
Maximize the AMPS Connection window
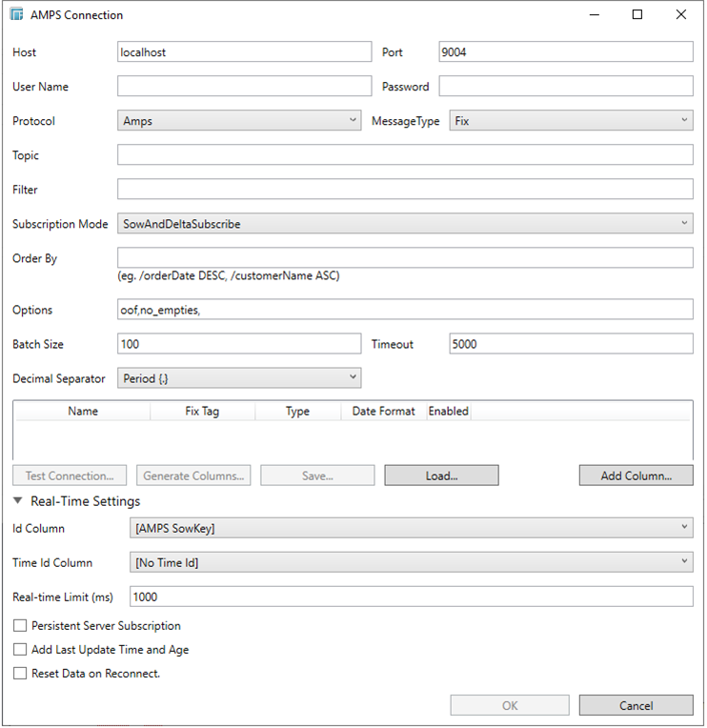pos(637,15)
